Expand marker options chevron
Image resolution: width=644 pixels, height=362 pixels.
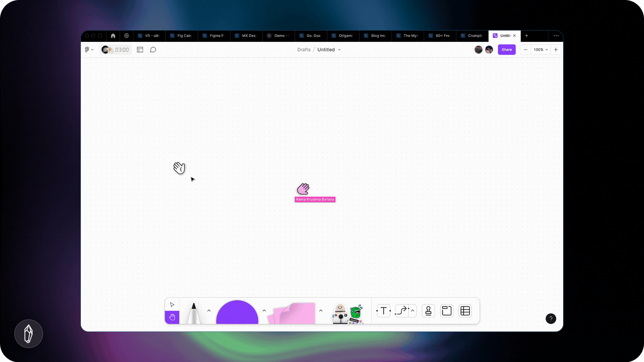[209, 311]
